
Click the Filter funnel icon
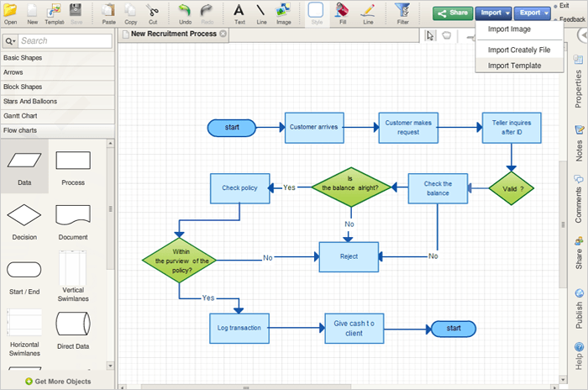(x=402, y=10)
